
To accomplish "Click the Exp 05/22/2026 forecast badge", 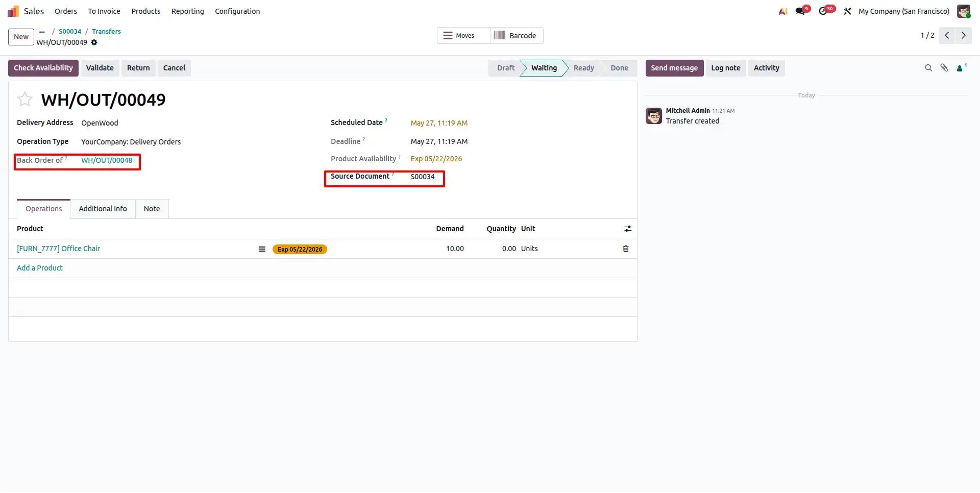I will (x=300, y=250).
